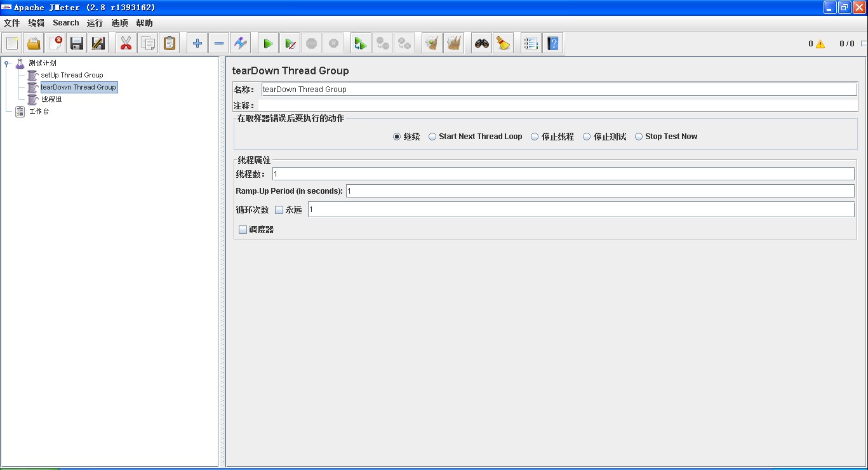Click the 循环次数 loop count field
The height and width of the screenshot is (470, 868).
(x=581, y=210)
